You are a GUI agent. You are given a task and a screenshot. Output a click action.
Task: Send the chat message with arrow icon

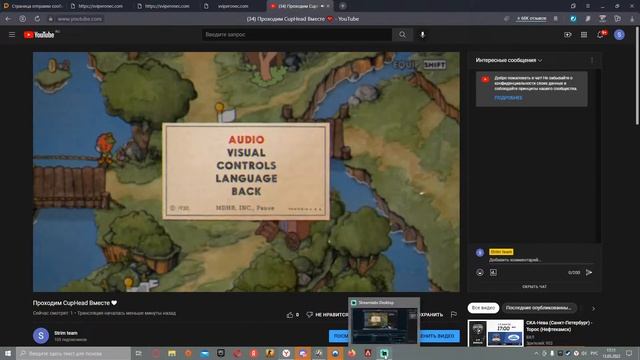click(x=589, y=272)
